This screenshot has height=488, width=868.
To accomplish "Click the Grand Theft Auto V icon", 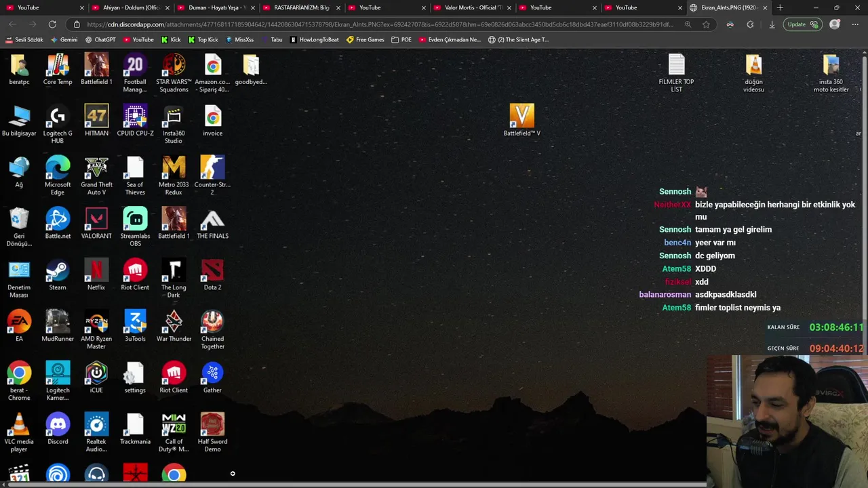I will 96,176.
